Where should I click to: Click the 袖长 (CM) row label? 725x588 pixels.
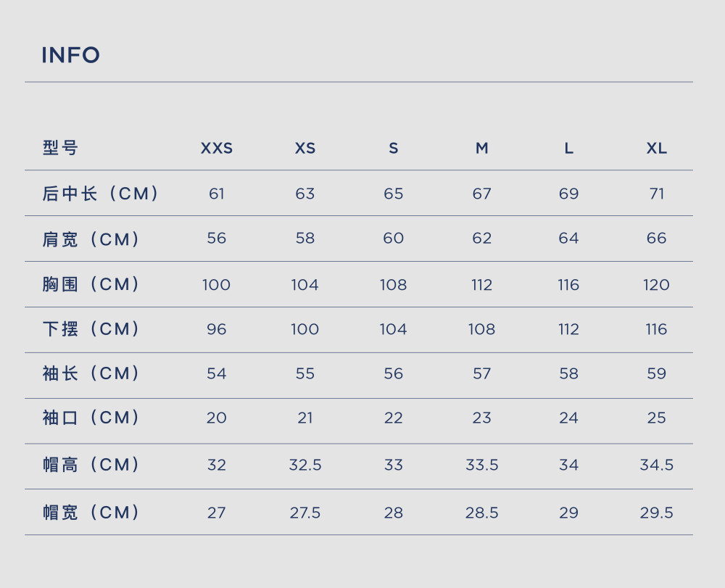91,373
